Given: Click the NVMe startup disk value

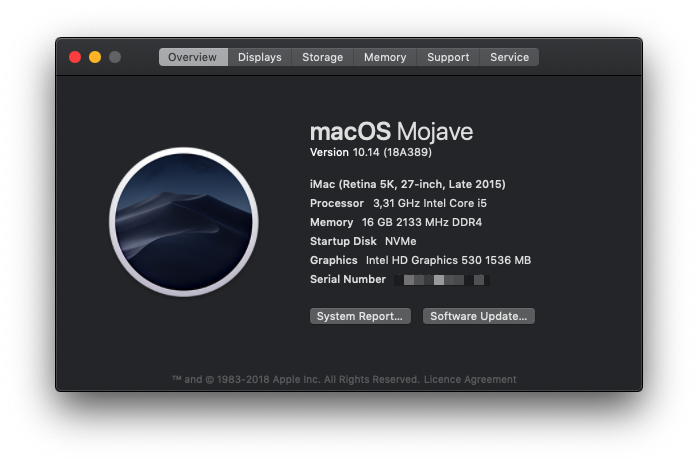Looking at the screenshot, I should (x=401, y=242).
